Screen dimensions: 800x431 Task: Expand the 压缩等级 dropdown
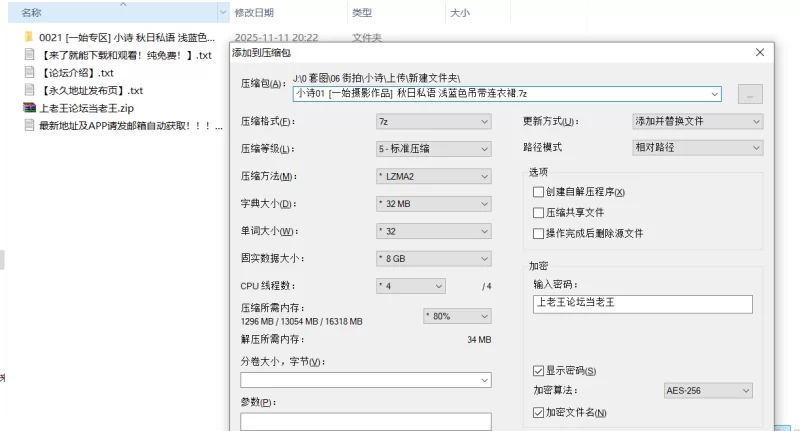[x=433, y=149]
